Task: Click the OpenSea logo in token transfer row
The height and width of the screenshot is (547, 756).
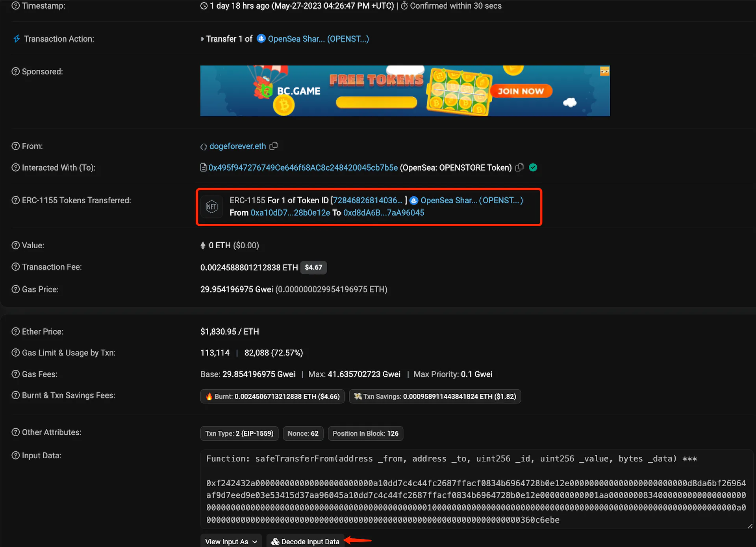Action: (x=414, y=200)
